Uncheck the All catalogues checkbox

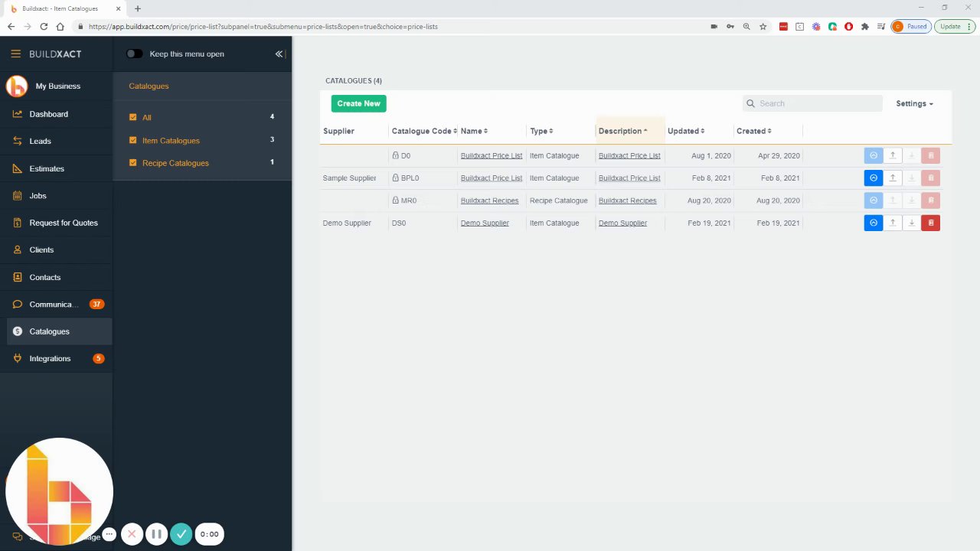(133, 117)
